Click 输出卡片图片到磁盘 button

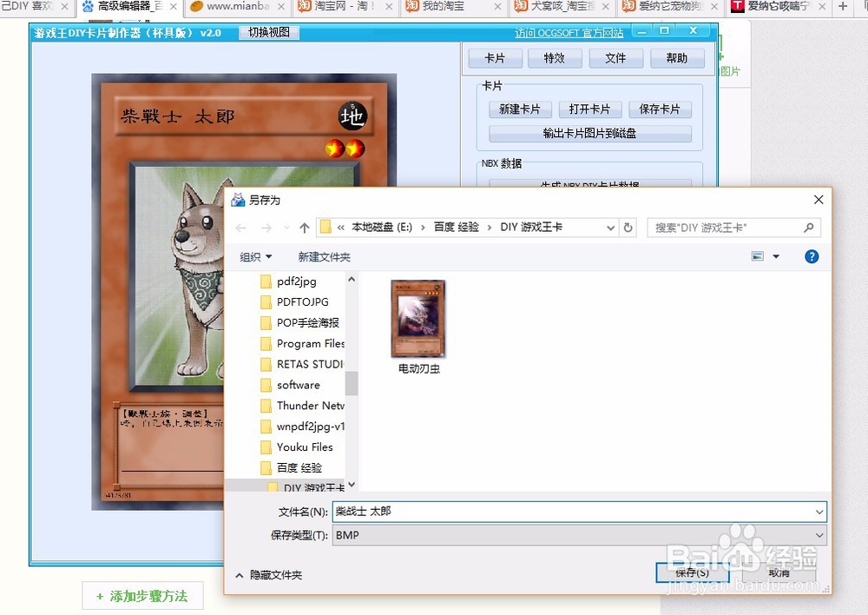590,134
